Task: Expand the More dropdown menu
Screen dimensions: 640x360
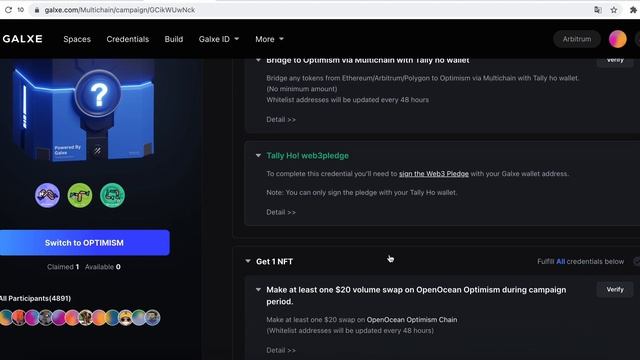Action: click(269, 39)
